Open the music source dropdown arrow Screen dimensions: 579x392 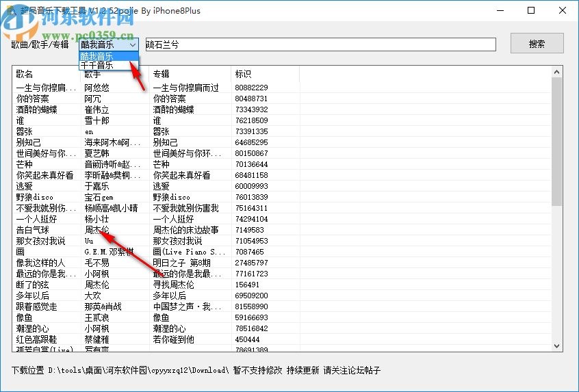coord(133,44)
